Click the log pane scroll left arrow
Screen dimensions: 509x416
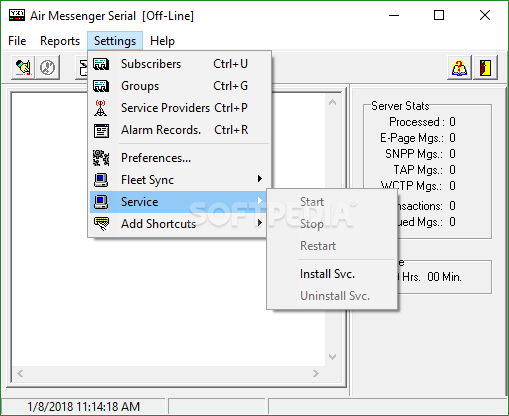(x=20, y=374)
